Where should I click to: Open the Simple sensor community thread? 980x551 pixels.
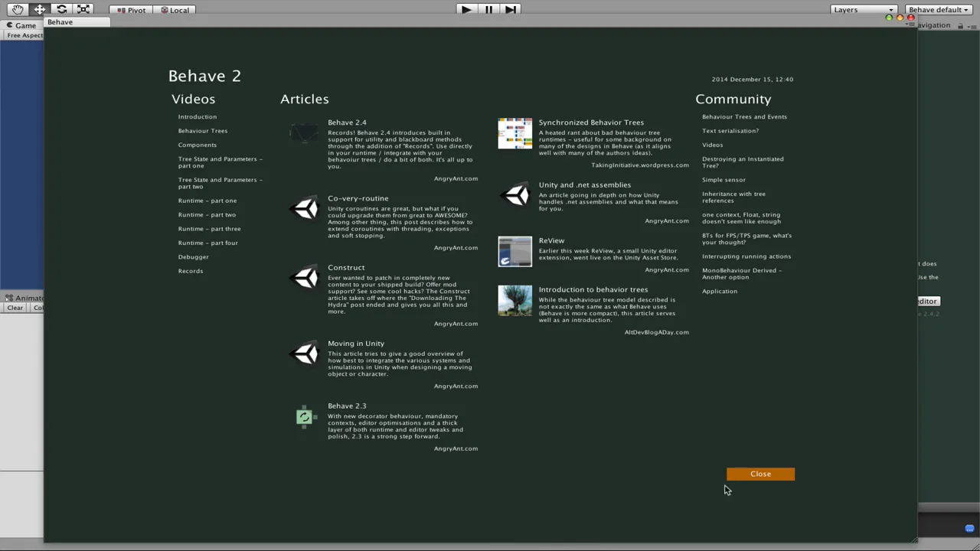point(724,180)
